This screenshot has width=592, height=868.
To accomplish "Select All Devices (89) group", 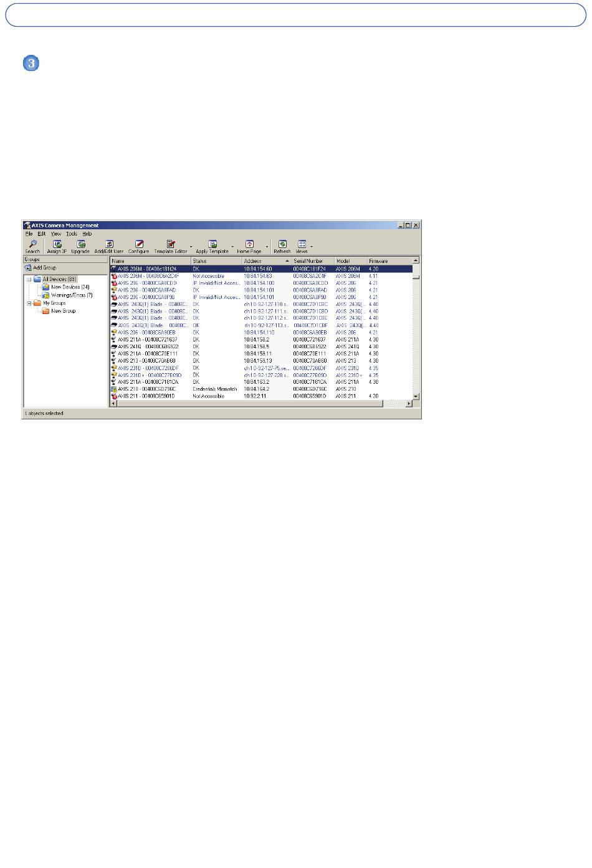I will click(59, 279).
